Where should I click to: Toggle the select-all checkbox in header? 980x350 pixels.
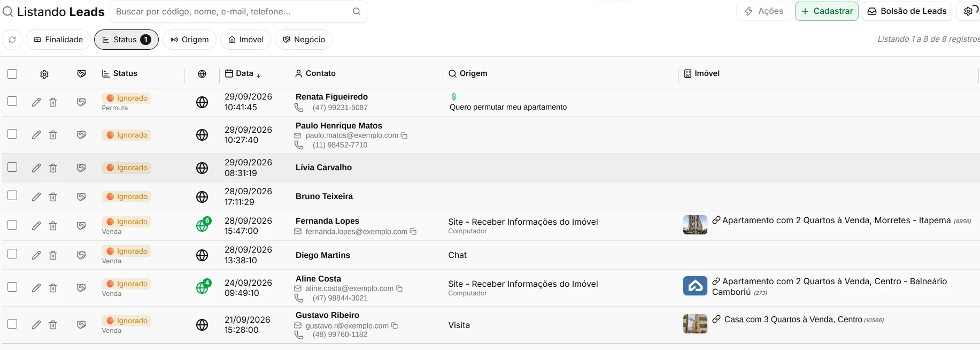(x=12, y=74)
